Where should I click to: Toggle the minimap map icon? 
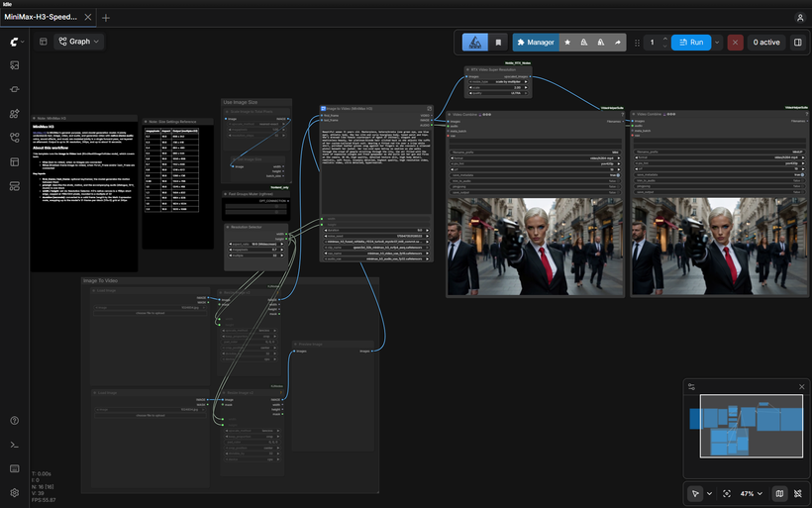(779, 493)
